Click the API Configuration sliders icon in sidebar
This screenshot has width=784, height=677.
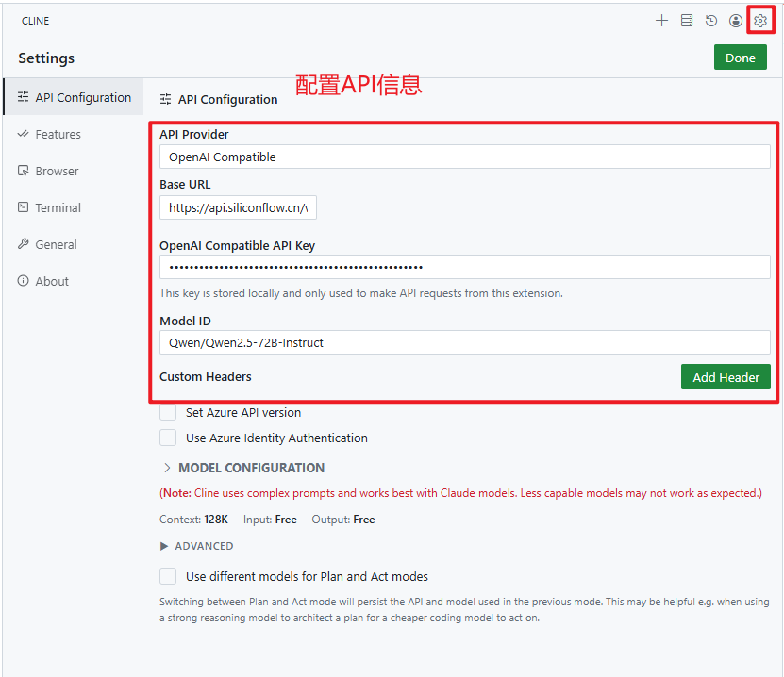tap(23, 97)
